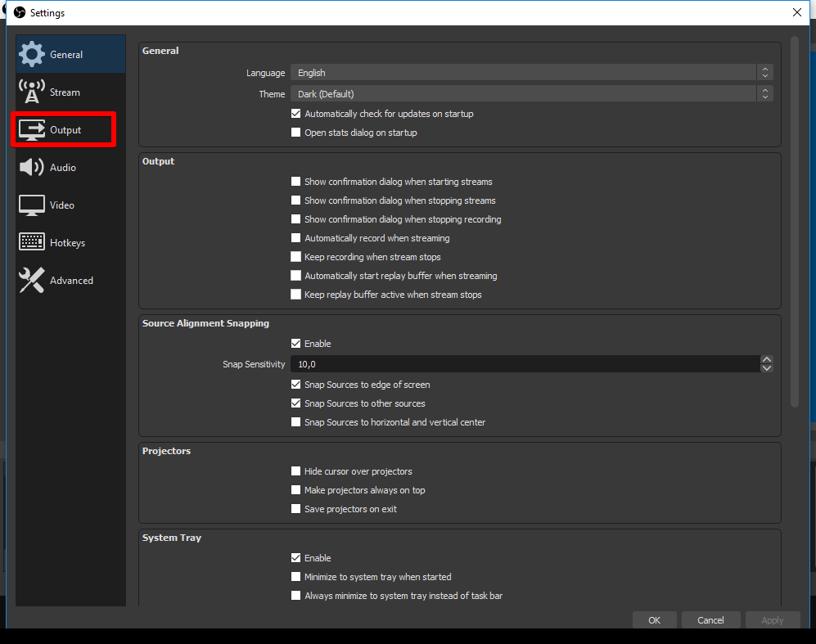
Task: Enable automatically record when streaming
Action: pyautogui.click(x=296, y=237)
